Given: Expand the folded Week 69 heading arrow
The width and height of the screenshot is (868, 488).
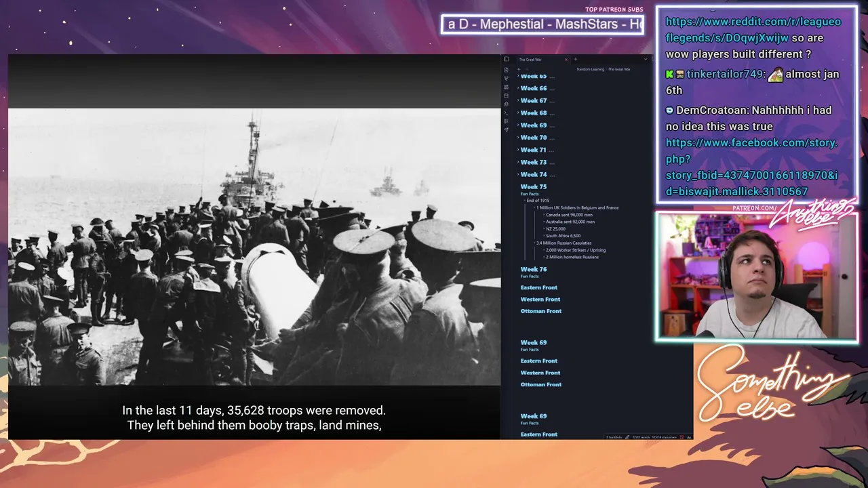Looking at the screenshot, I should pos(519,125).
